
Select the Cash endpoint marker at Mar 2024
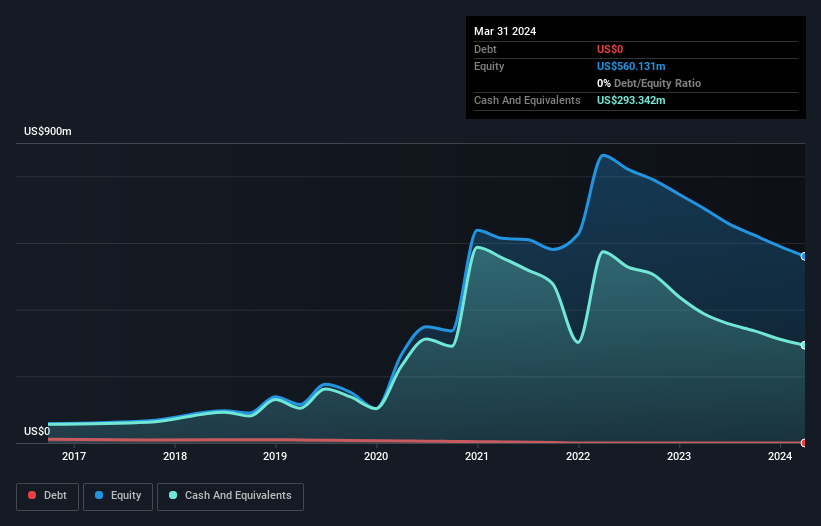click(x=804, y=345)
